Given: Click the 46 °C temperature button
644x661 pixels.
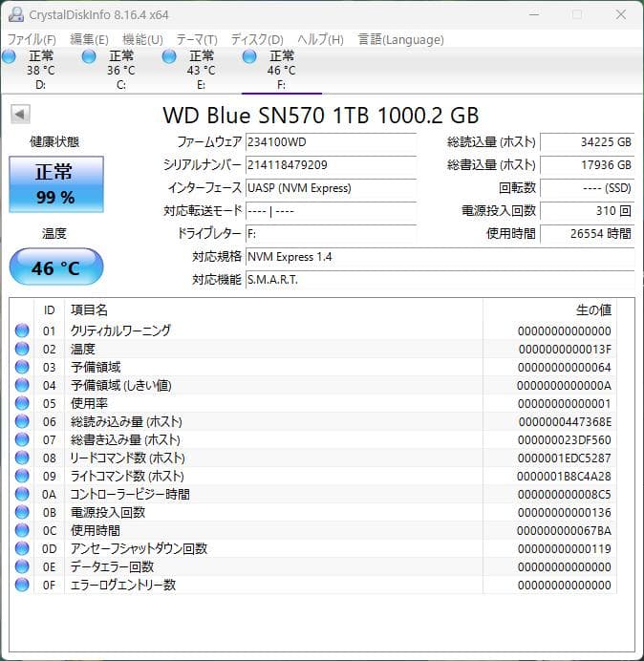Looking at the screenshot, I should [x=56, y=267].
